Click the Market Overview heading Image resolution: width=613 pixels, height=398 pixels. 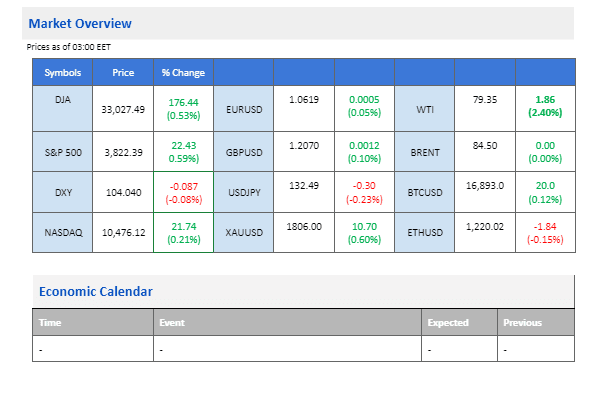coord(80,23)
